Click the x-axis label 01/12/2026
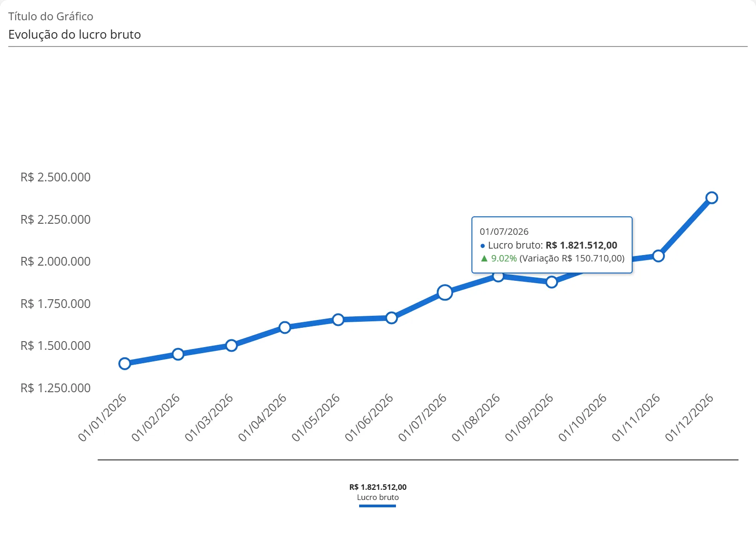The height and width of the screenshot is (546, 756). tap(690, 418)
